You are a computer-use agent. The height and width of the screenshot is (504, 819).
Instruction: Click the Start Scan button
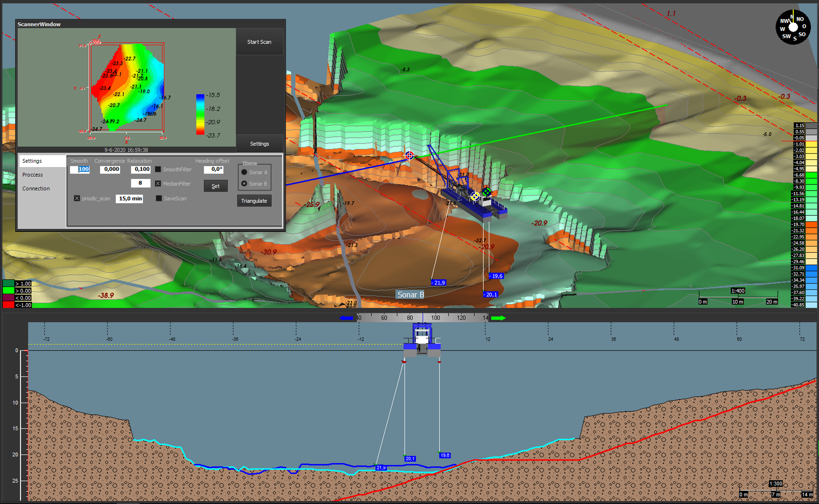tap(259, 42)
